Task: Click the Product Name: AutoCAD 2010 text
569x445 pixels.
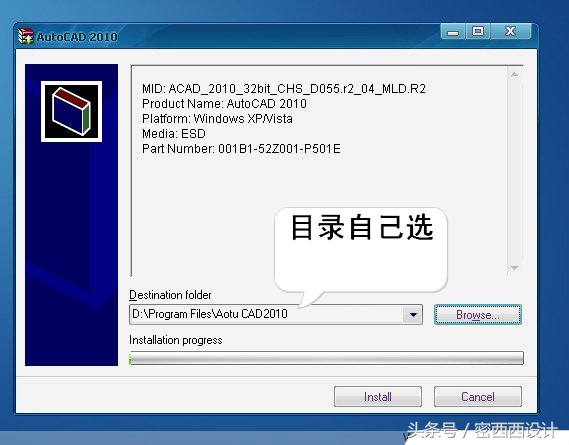Action: pyautogui.click(x=224, y=104)
